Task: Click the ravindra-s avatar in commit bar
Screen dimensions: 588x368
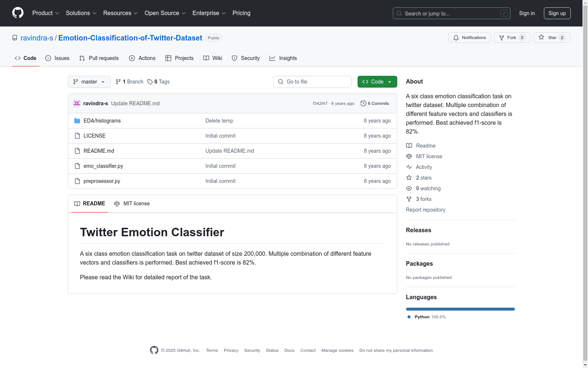Action: [77, 103]
